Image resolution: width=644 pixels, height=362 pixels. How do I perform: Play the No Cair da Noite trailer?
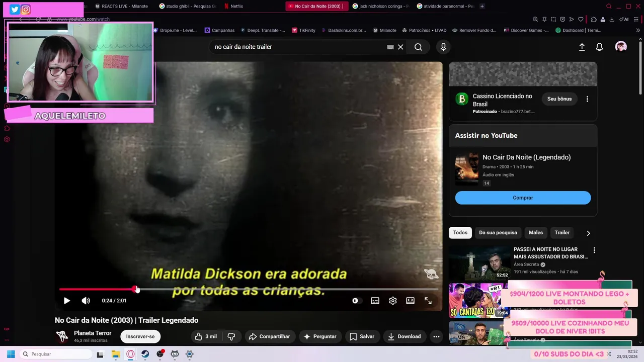(x=66, y=301)
